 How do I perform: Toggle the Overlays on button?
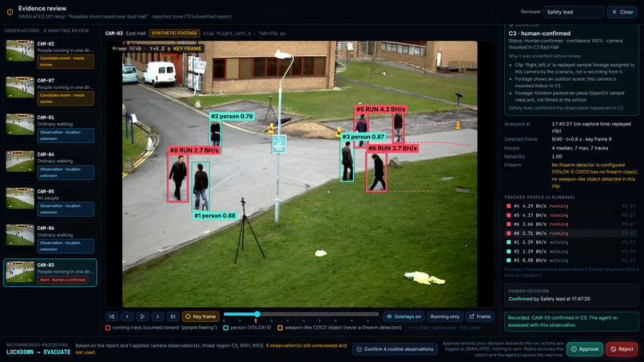(403, 316)
